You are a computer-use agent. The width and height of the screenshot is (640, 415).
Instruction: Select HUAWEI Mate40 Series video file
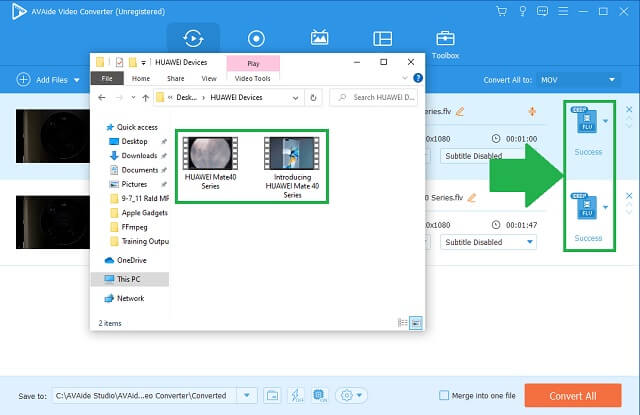(x=210, y=163)
